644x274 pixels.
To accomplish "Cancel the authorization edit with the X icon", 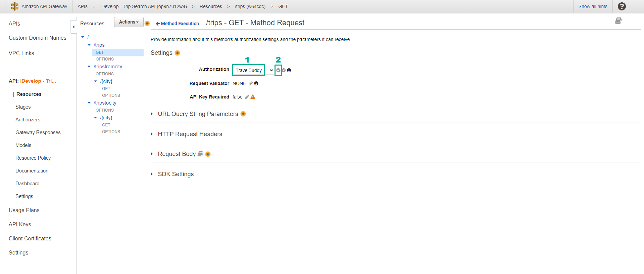I will pyautogui.click(x=284, y=70).
